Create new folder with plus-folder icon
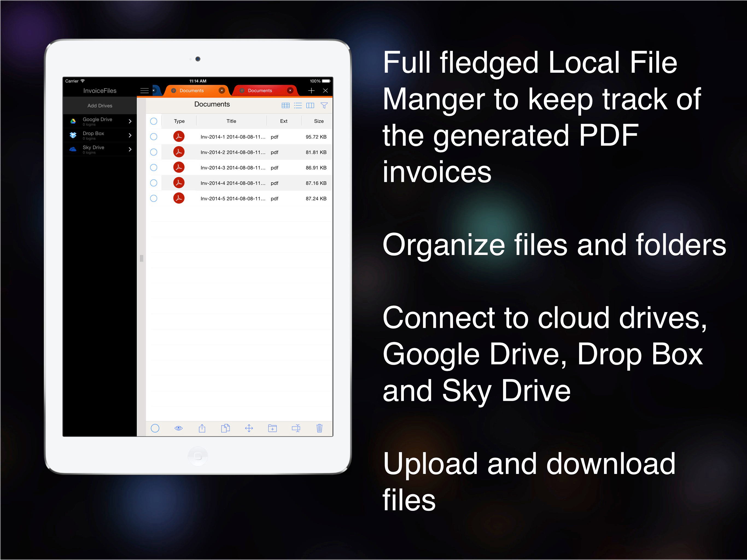The width and height of the screenshot is (747, 560). click(272, 428)
